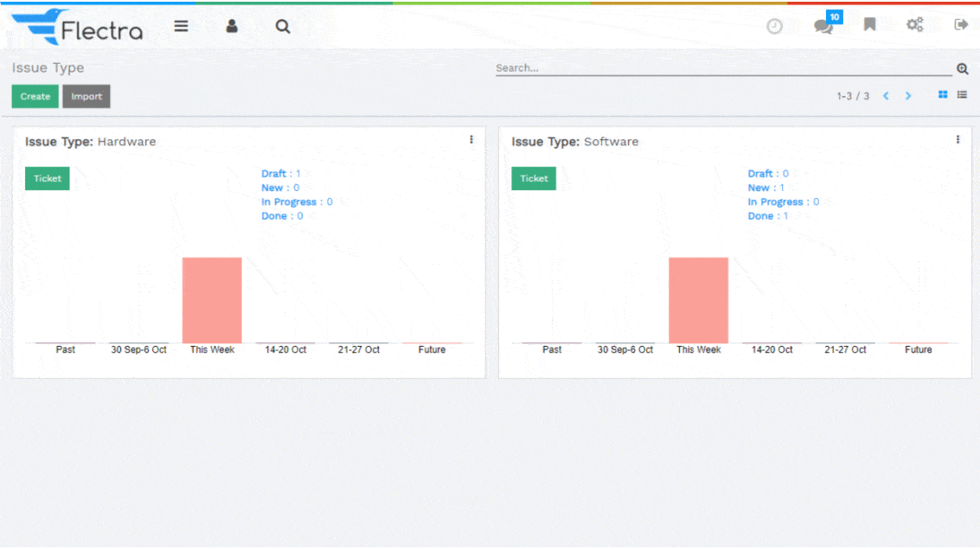Click the magnifier icon in top navbar
The width and height of the screenshot is (980, 549).
pyautogui.click(x=283, y=26)
